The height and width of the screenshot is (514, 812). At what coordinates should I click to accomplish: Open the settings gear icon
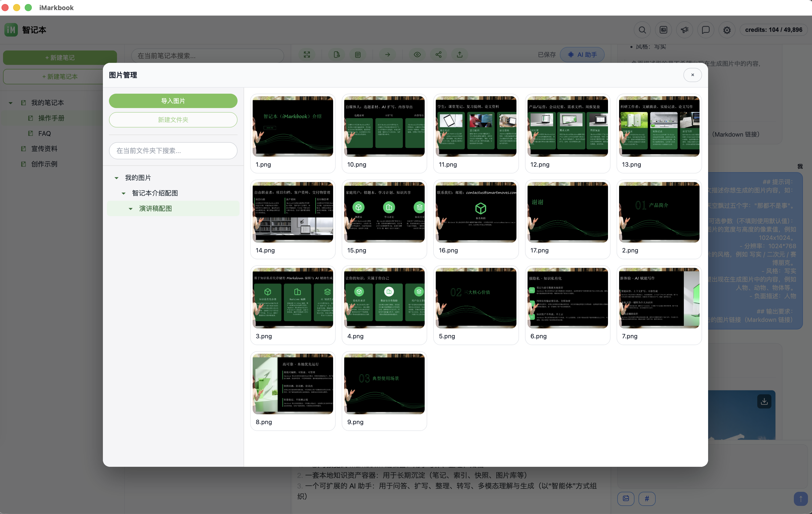point(727,30)
